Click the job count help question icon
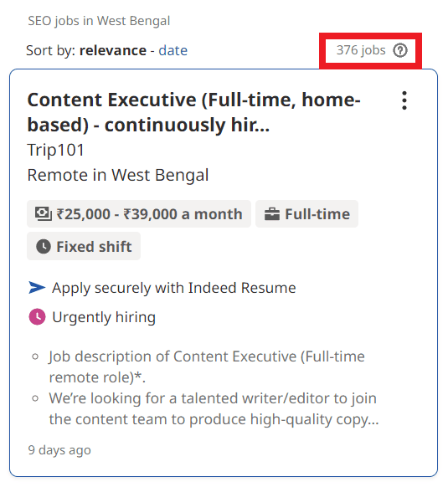The height and width of the screenshot is (487, 448). [x=399, y=50]
